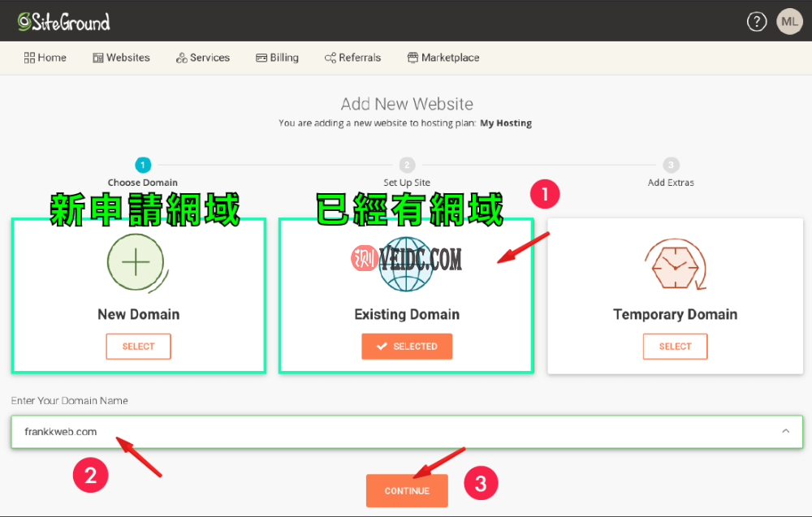Click the Choose Domain step indicator
This screenshot has width=812, height=517.
coord(143,162)
